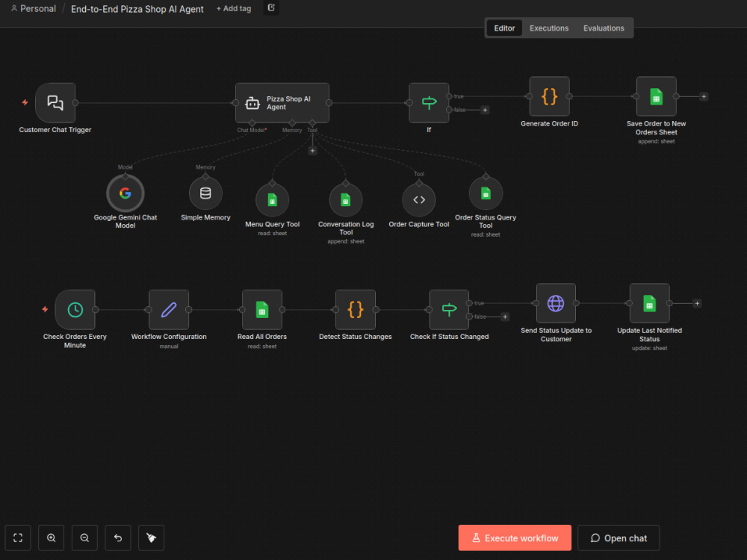The height and width of the screenshot is (560, 747).
Task: Click the zoom to fit canvas button
Action: coord(18,538)
